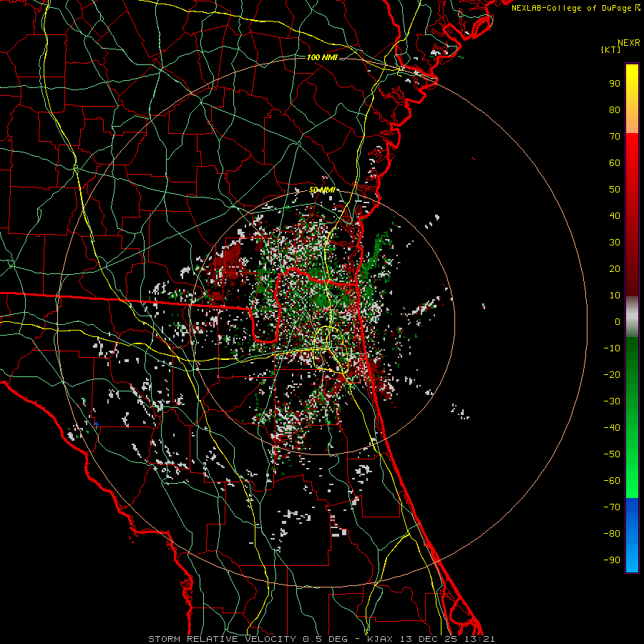The width and height of the screenshot is (644, 644).
Task: Click the 10 value on the velocity scale
Action: pyautogui.click(x=615, y=296)
